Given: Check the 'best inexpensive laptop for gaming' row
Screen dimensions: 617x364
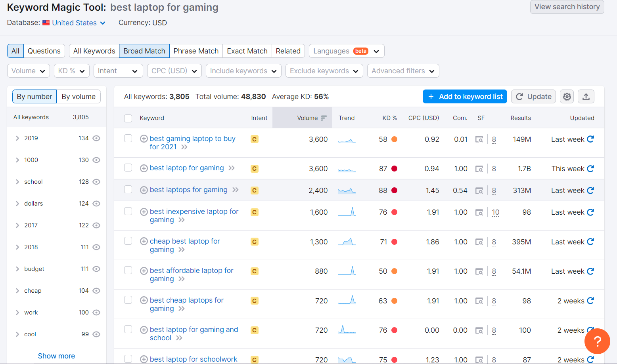Looking at the screenshot, I should pos(128,212).
